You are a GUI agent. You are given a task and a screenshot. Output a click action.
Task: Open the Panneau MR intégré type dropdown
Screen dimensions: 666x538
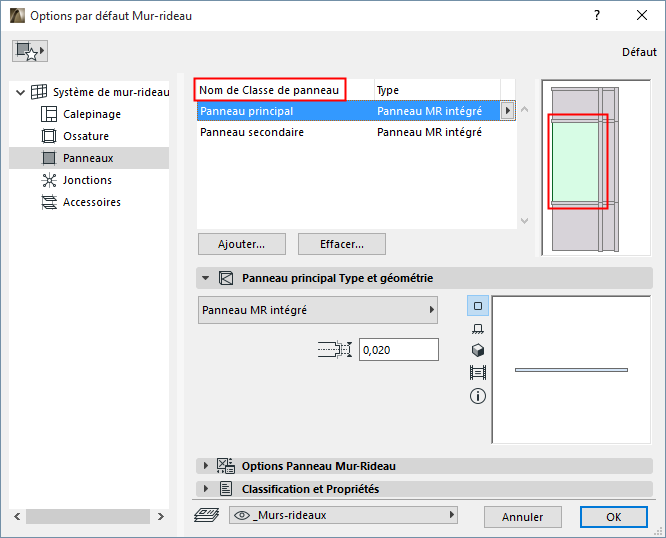(x=318, y=310)
